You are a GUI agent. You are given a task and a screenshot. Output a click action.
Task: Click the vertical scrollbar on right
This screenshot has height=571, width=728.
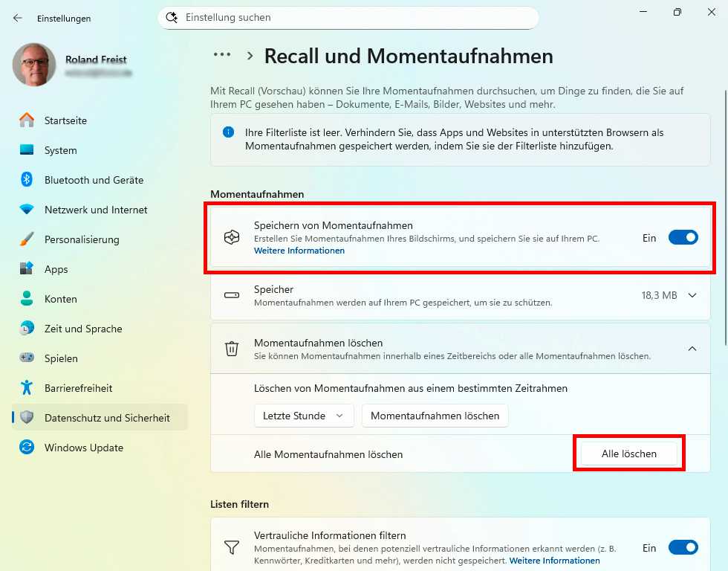(x=726, y=219)
